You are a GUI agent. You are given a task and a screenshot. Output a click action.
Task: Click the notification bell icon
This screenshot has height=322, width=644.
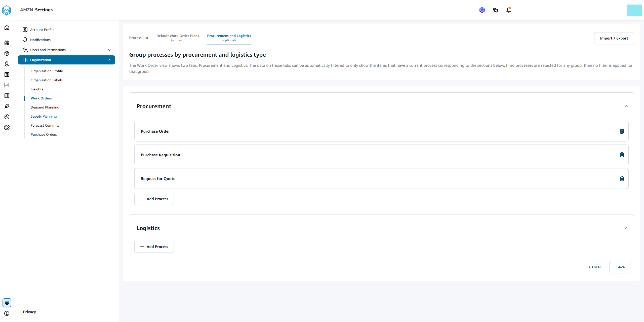click(508, 10)
